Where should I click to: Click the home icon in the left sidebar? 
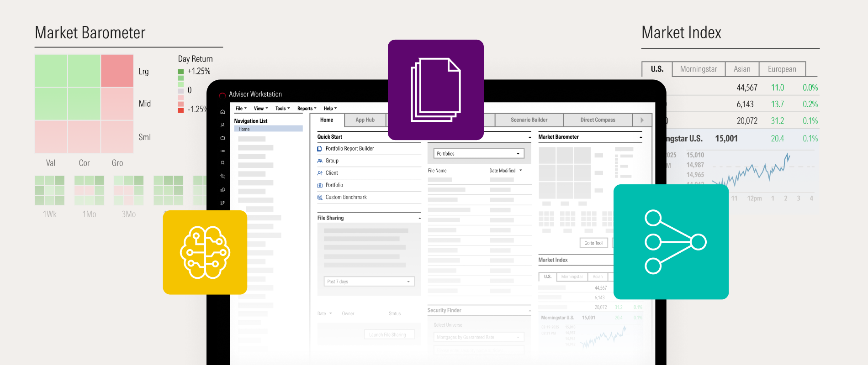[x=222, y=112]
